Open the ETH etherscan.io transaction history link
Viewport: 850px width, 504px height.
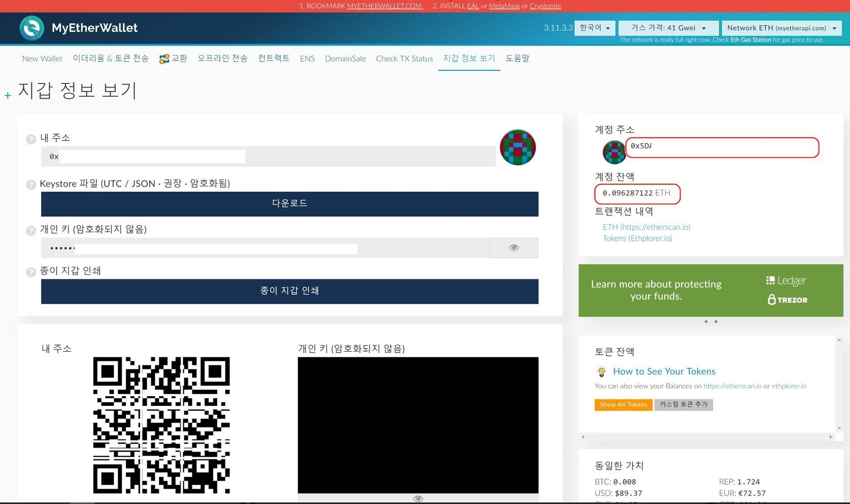[x=646, y=227]
